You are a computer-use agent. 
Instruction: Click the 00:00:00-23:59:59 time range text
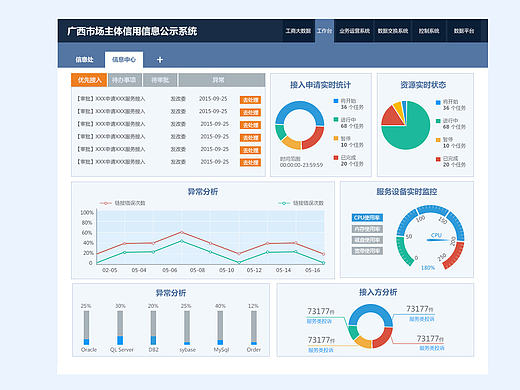click(x=301, y=165)
